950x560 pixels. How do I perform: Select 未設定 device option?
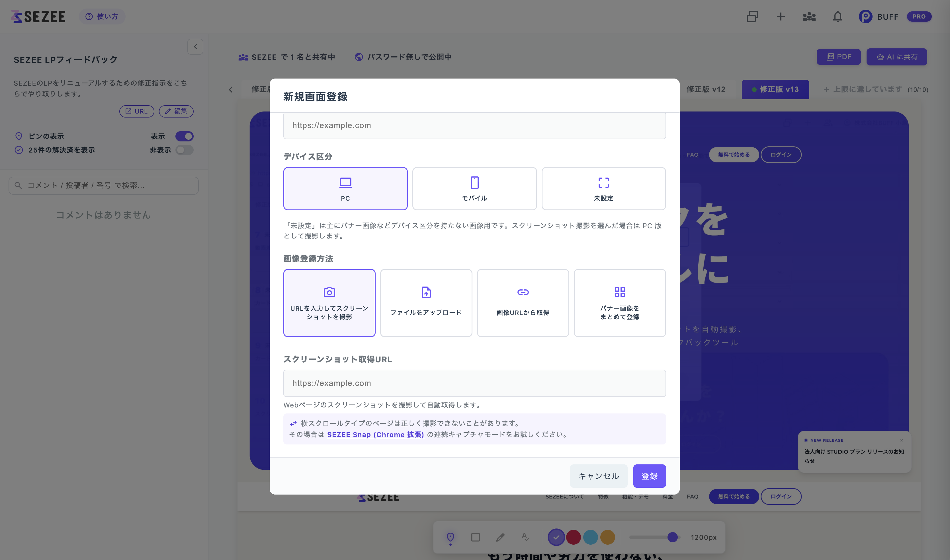[603, 188]
